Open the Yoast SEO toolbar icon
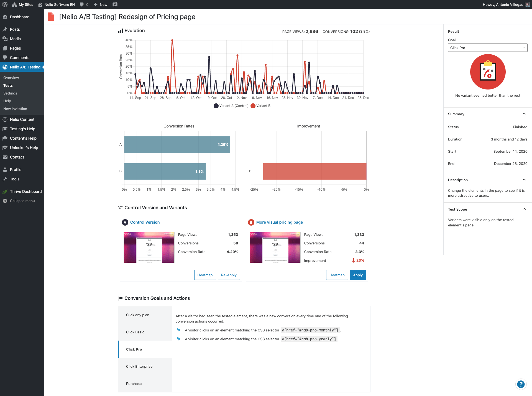The height and width of the screenshot is (396, 532). click(x=115, y=4)
